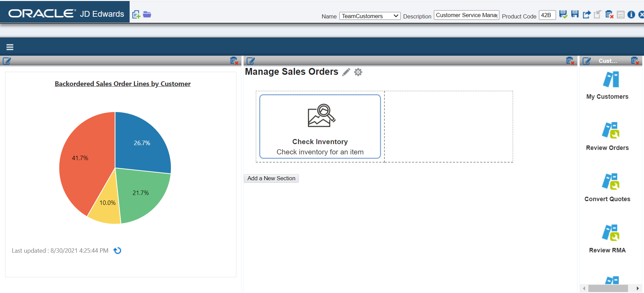The height and width of the screenshot is (293, 644).
Task: Open the My Customers tile
Action: pos(607,85)
